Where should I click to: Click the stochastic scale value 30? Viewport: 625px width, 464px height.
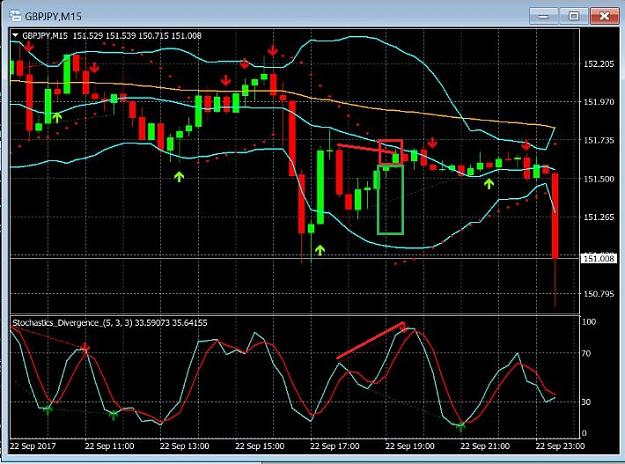[586, 402]
